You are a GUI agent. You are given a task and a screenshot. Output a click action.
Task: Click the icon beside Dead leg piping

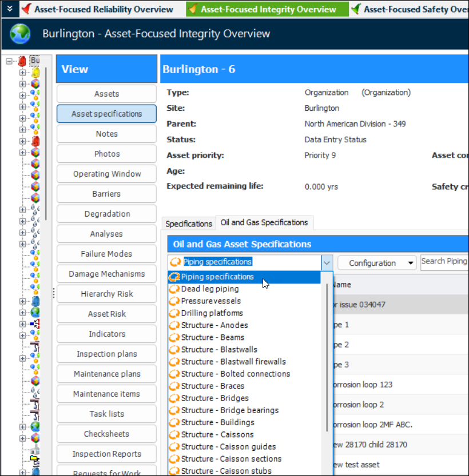174,289
